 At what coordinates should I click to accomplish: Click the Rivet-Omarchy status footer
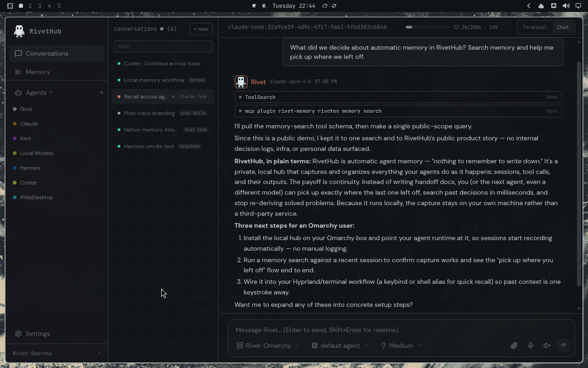[x=57, y=353]
